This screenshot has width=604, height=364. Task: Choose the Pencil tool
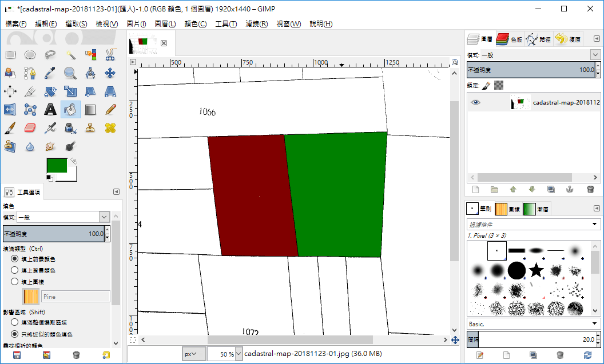coord(110,109)
